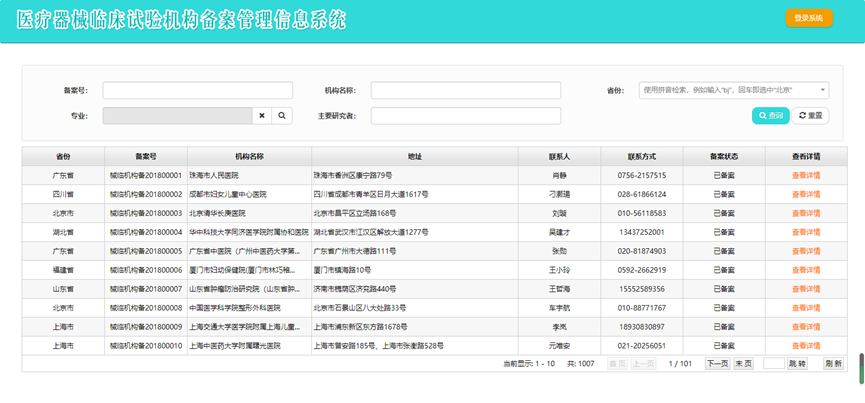Jump to last page with 末页
Viewport: 865px width, 403px height.
click(743, 364)
